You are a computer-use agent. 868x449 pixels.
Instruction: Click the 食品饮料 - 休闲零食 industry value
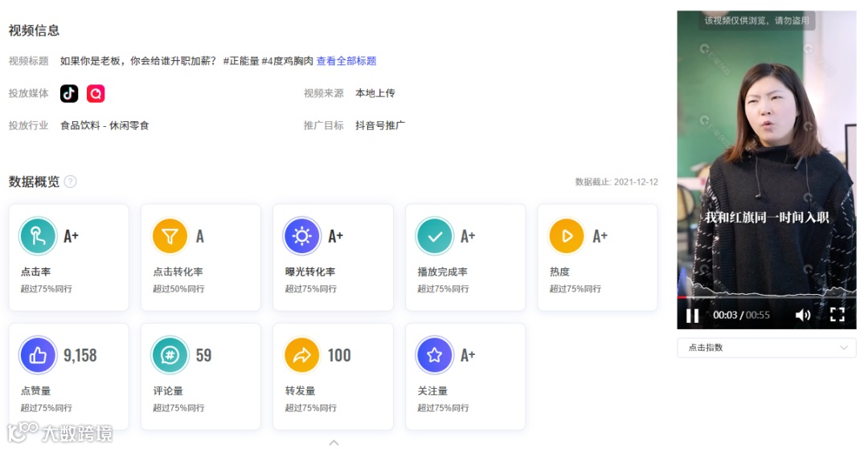pyautogui.click(x=104, y=125)
